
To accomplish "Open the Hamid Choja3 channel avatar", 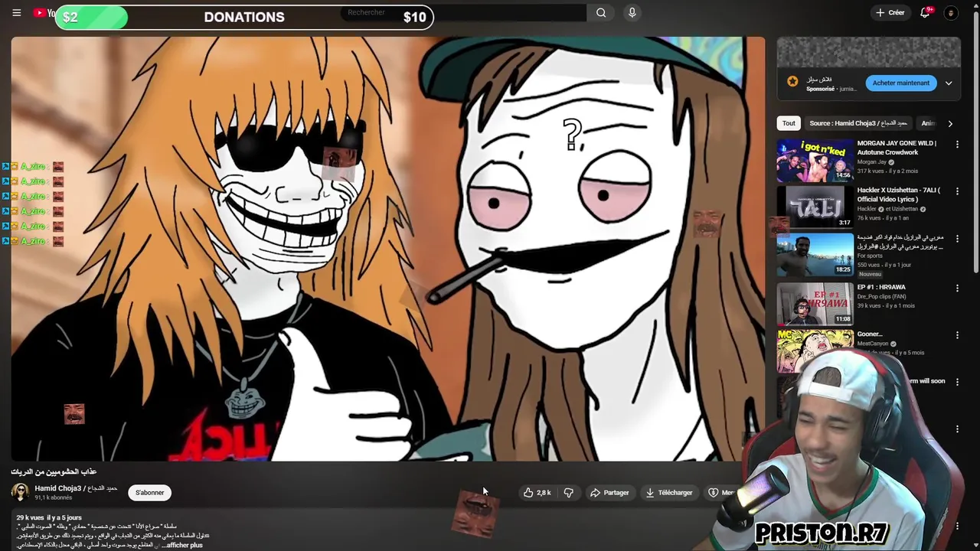I will pos(21,492).
